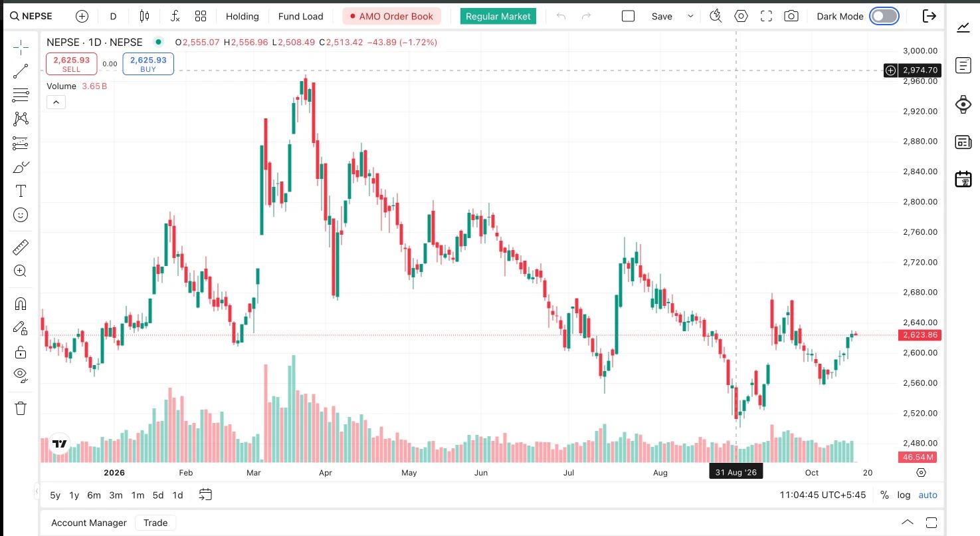Open the NEPSE symbol search
Screen dimensions: 980x536
32,16
